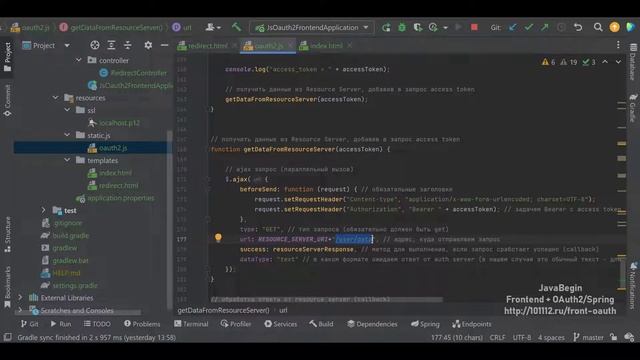This screenshot has width=640, height=360.
Task: Expand External Libraries node
Action: [20, 298]
